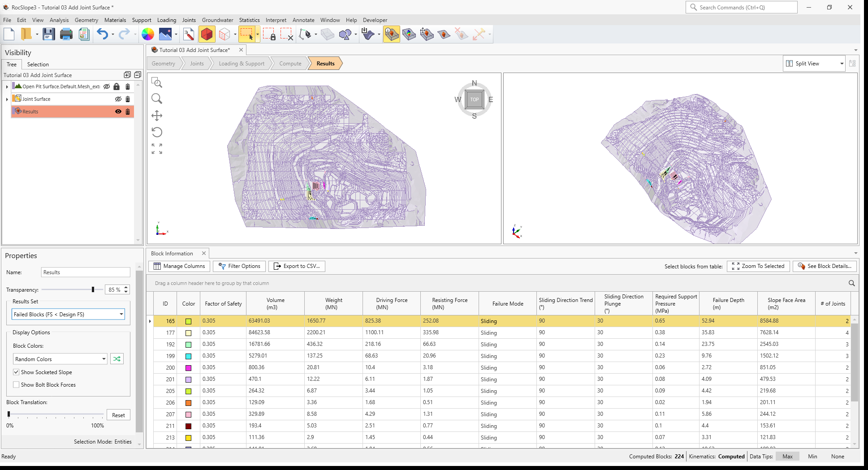Screen dimensions: 868x470
Task: Uncheck Show Socketed Slope
Action: click(16, 372)
